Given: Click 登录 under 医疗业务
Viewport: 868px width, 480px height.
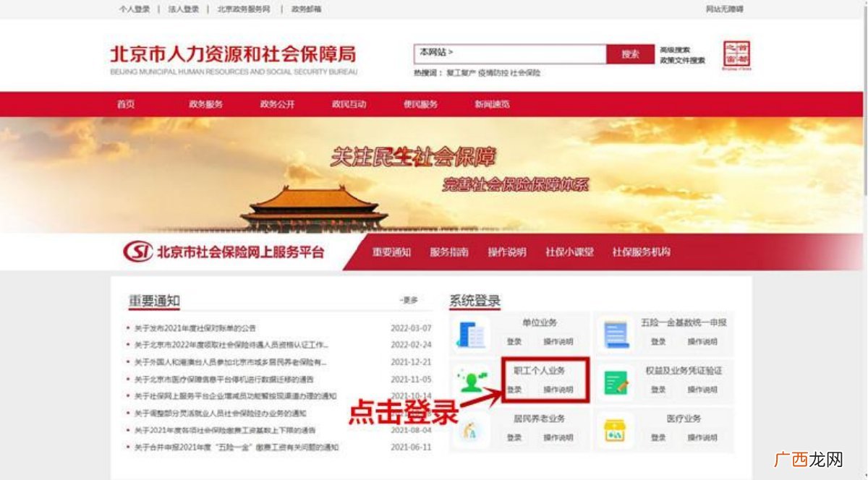Looking at the screenshot, I should 658,438.
